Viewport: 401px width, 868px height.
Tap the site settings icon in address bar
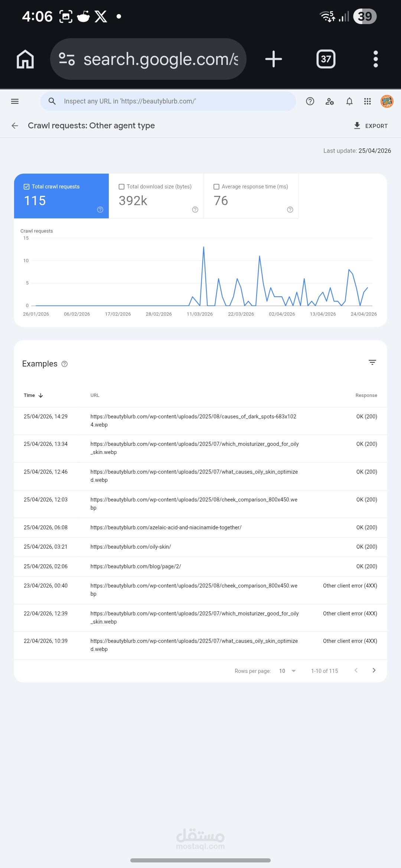click(67, 59)
